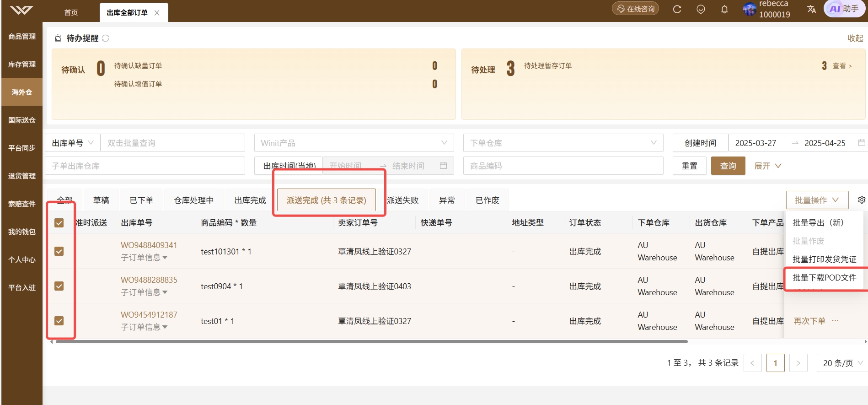The height and width of the screenshot is (405, 868).
Task: Open the notification bell icon
Action: (x=724, y=9)
